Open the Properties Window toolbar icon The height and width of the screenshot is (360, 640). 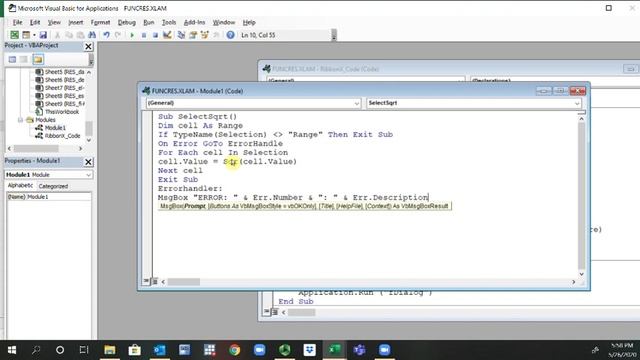click(x=193, y=35)
